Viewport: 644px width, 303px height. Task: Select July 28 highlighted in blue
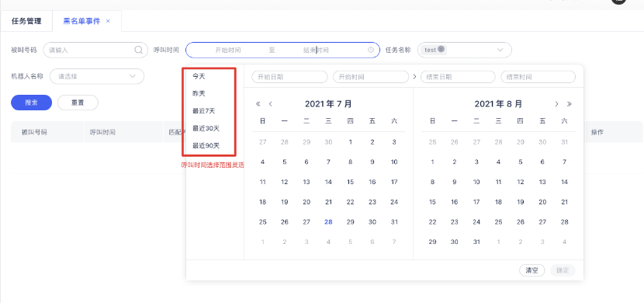tap(328, 222)
